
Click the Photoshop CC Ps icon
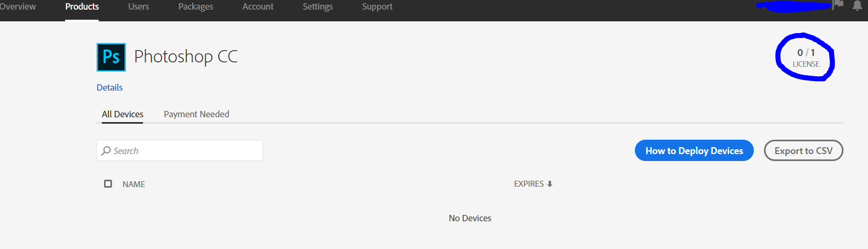(x=111, y=57)
